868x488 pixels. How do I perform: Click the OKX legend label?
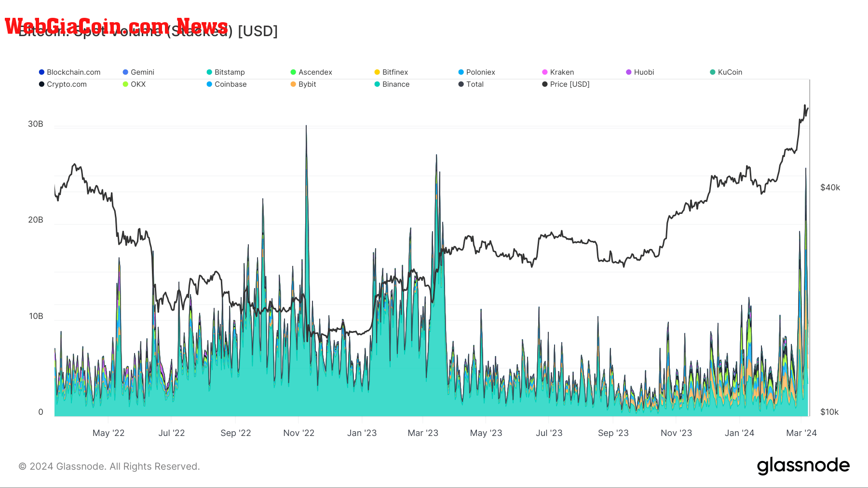click(138, 84)
